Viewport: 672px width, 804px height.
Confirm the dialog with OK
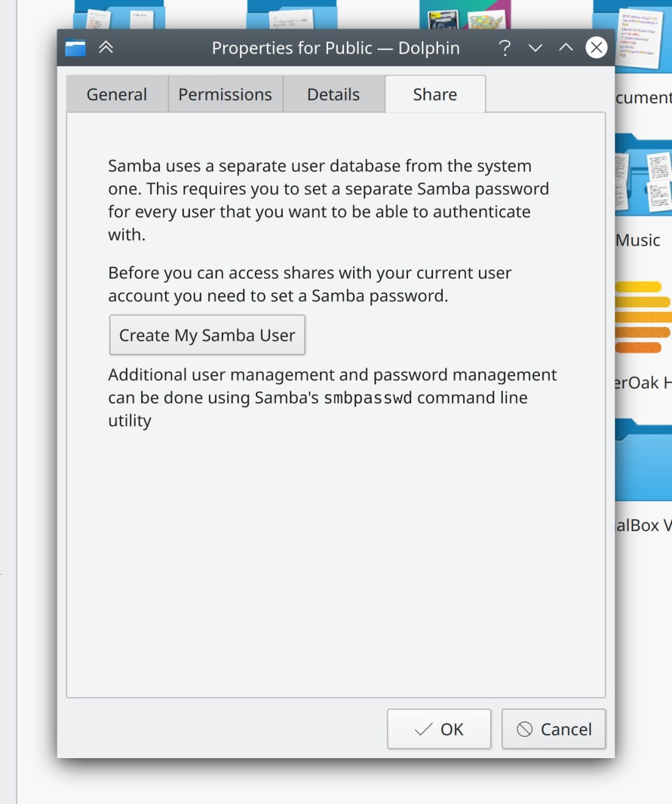tap(439, 729)
